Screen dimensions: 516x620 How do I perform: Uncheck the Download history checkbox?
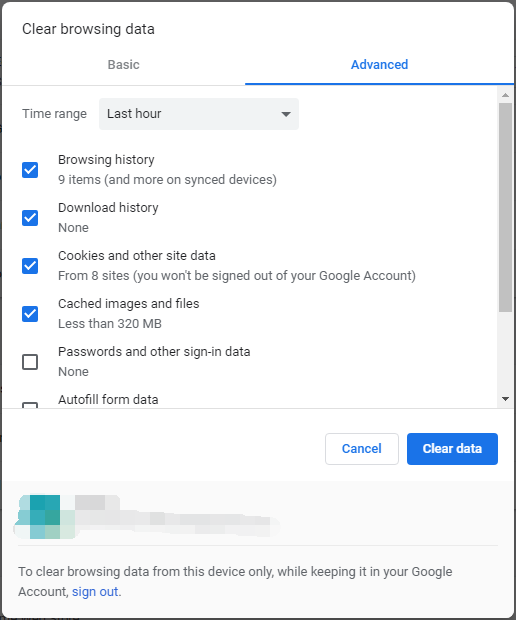[30, 218]
